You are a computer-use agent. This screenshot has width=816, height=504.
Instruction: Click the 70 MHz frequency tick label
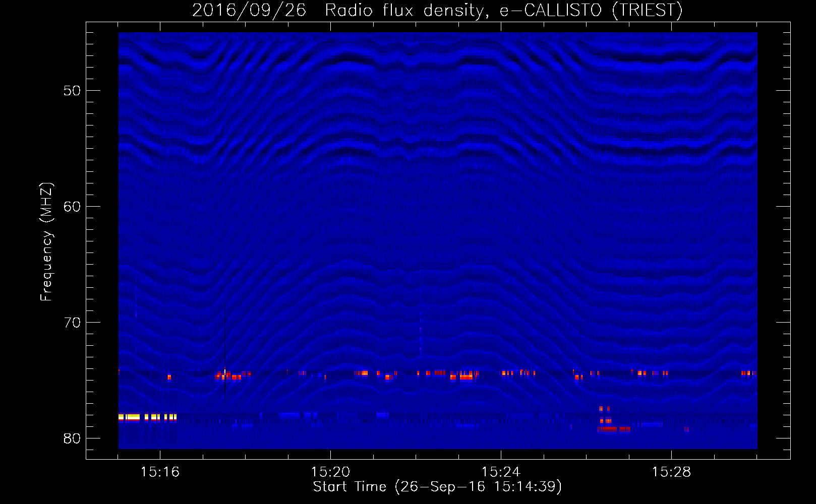[x=72, y=323]
